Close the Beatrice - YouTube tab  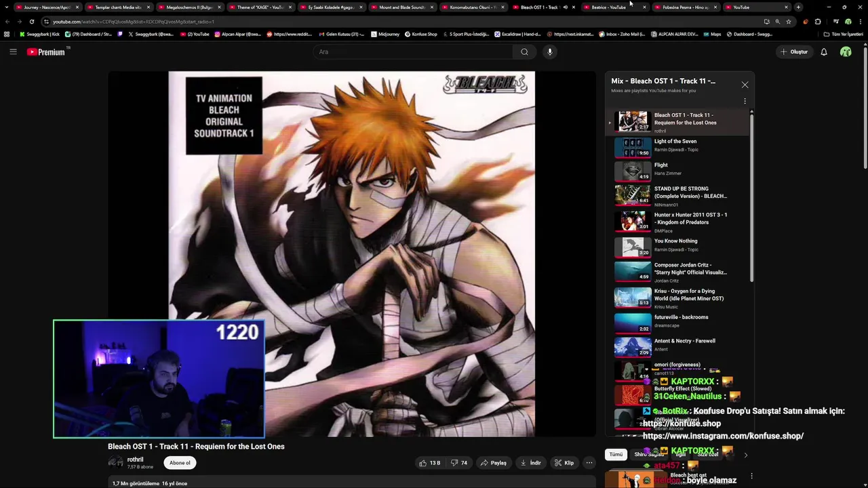click(x=644, y=7)
